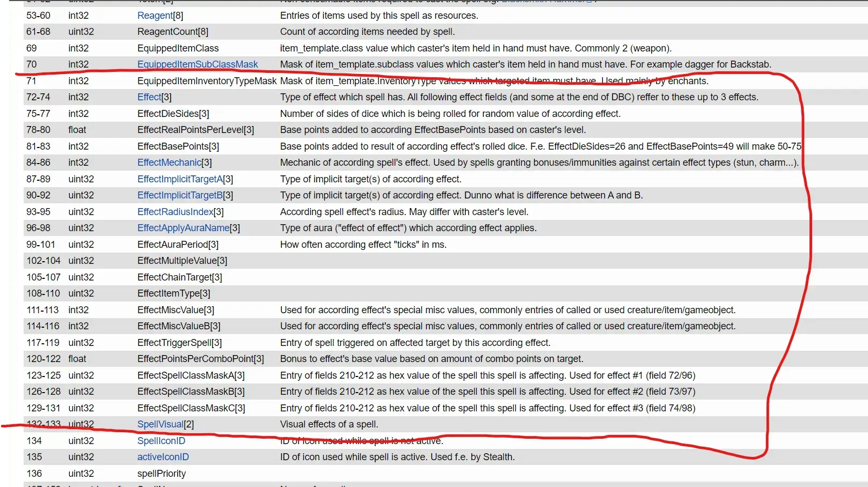Select the EffectSpellClassMaskB[3] field name

click(191, 392)
